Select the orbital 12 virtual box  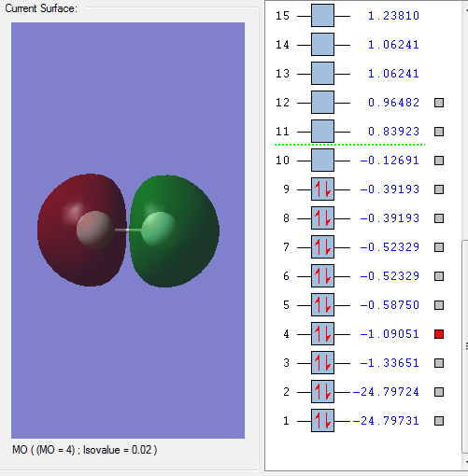(x=322, y=103)
